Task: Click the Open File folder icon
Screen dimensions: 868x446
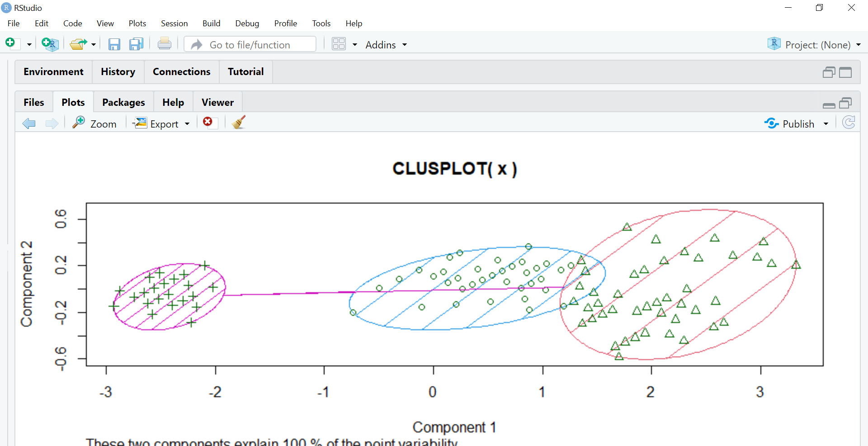Action: click(x=79, y=44)
